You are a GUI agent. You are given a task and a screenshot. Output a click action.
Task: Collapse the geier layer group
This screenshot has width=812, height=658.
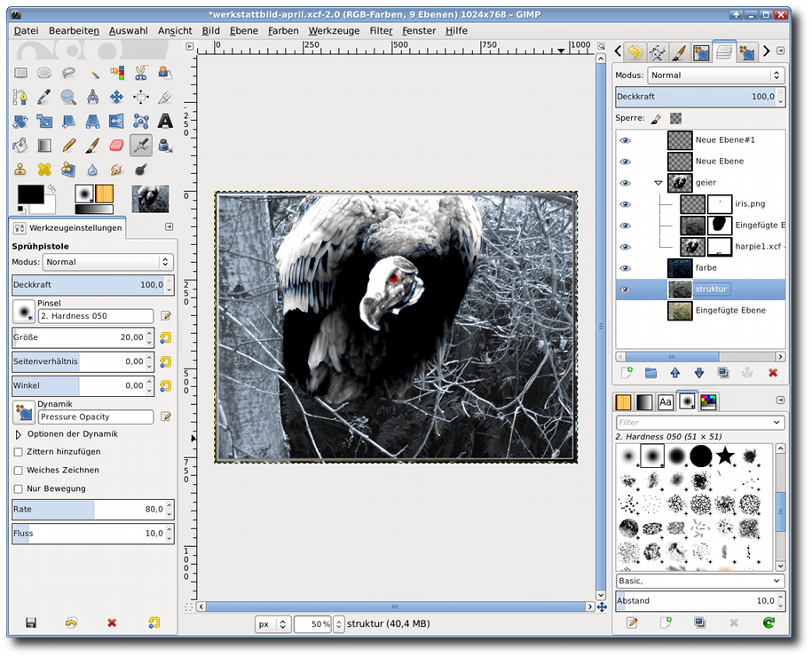point(658,183)
